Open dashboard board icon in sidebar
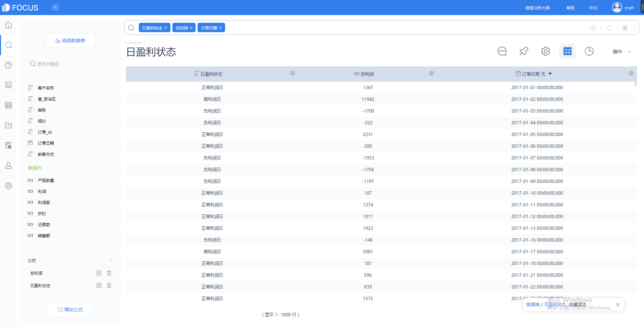 click(x=8, y=85)
